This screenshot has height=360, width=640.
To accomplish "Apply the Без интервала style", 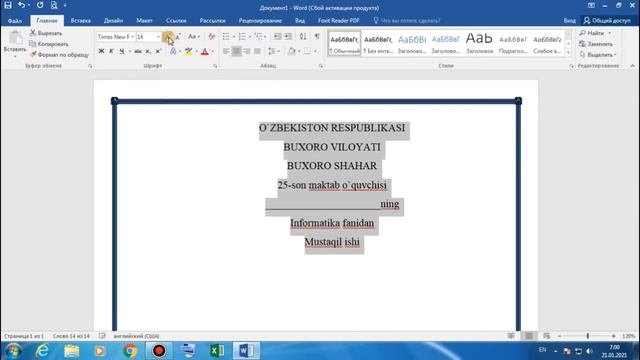I will (378, 44).
